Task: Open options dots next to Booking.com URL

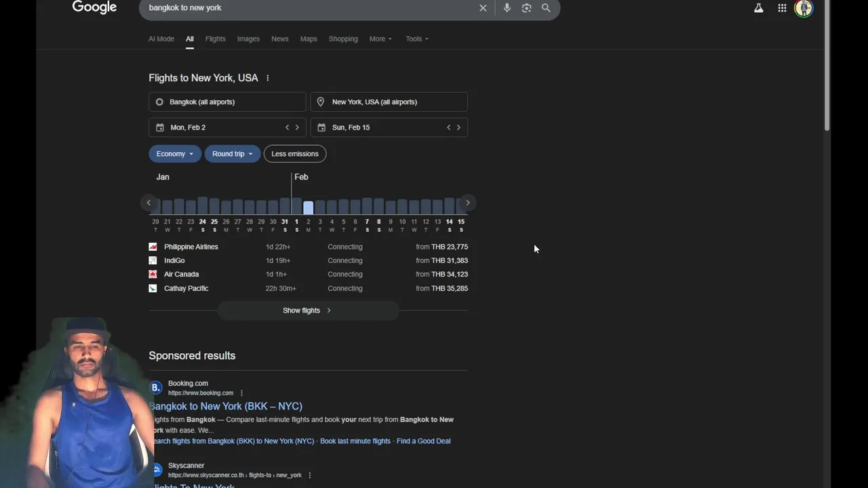Action: coord(241,393)
